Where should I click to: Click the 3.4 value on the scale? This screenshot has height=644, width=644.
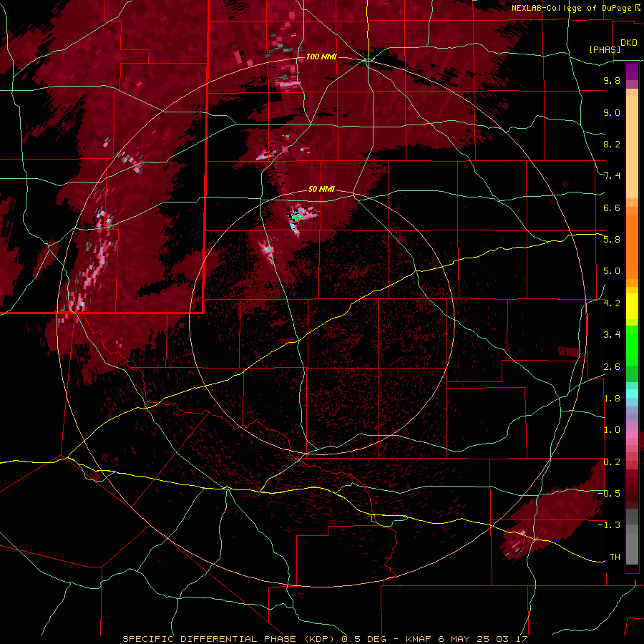tap(612, 335)
